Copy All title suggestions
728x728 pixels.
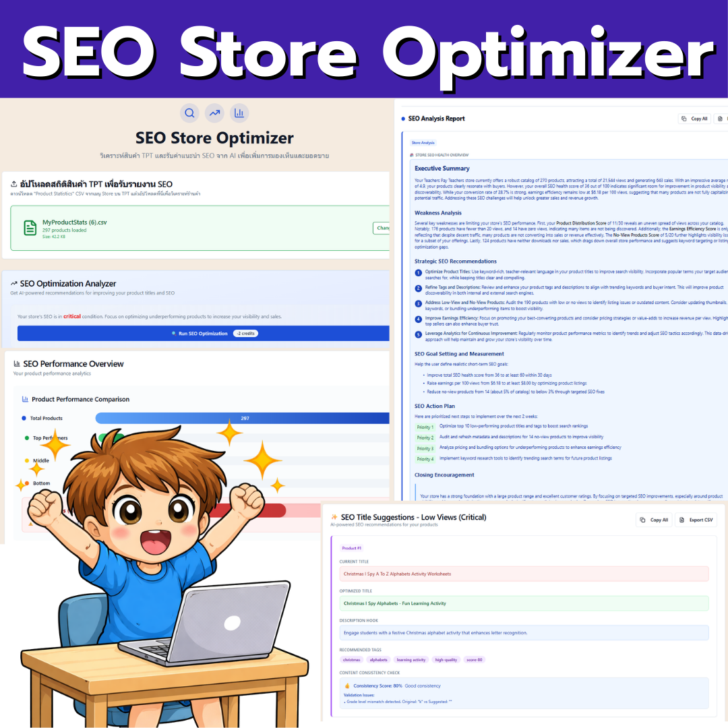click(x=654, y=520)
